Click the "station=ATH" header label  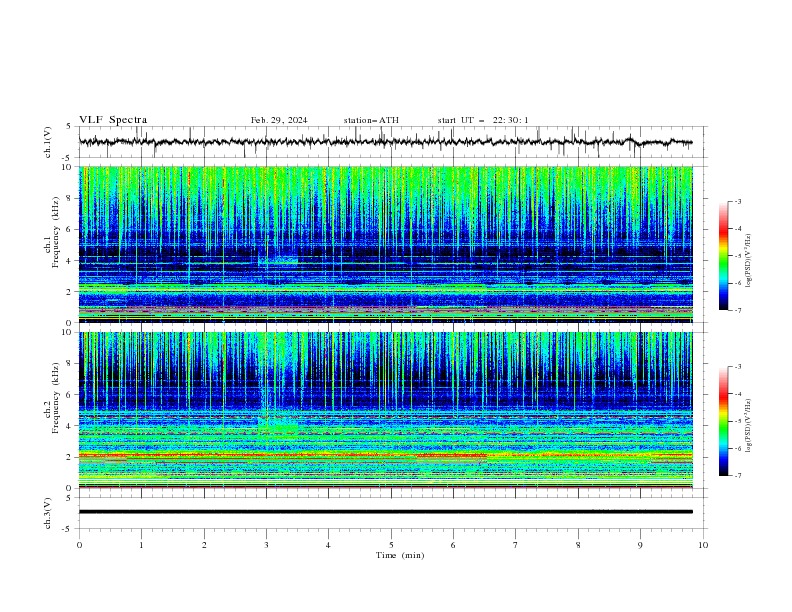pyautogui.click(x=371, y=120)
